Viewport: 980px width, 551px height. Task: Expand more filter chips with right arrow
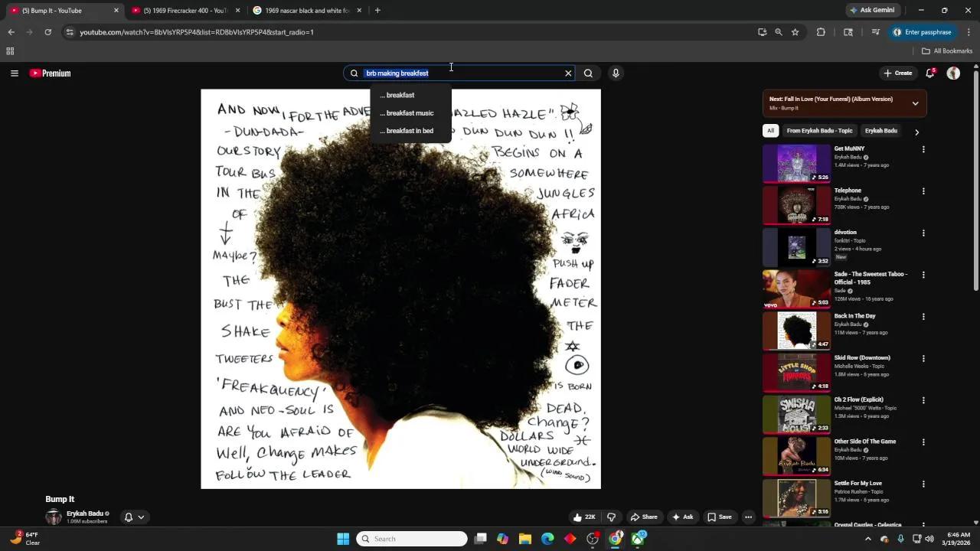[916, 131]
